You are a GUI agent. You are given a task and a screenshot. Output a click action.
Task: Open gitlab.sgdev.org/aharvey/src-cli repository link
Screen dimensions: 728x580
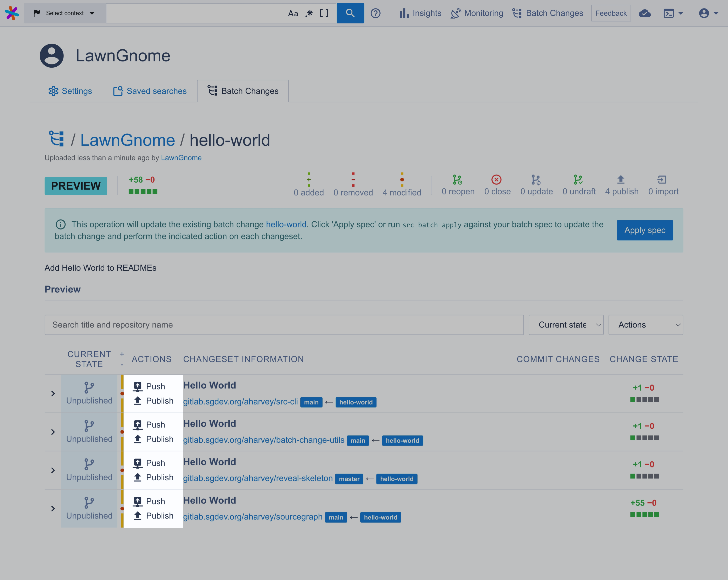[240, 402]
